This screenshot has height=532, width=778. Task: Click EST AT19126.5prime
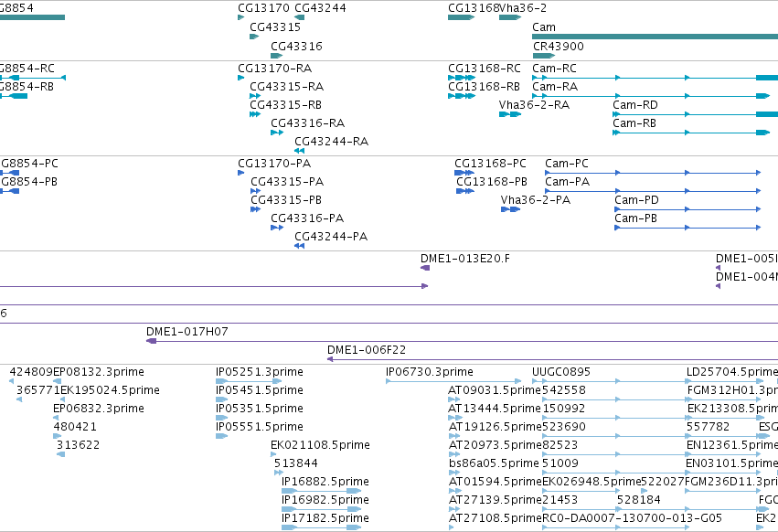pos(454,436)
